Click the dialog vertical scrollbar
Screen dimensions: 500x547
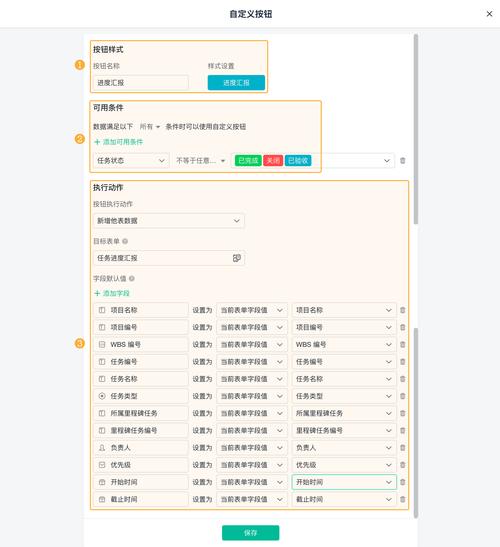coord(416,129)
